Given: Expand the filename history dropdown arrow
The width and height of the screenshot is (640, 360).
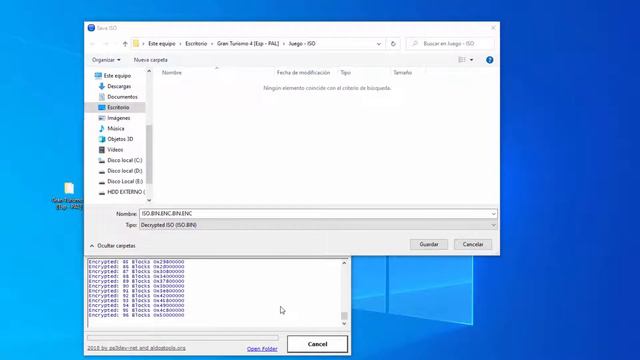Looking at the screenshot, I should [493, 213].
